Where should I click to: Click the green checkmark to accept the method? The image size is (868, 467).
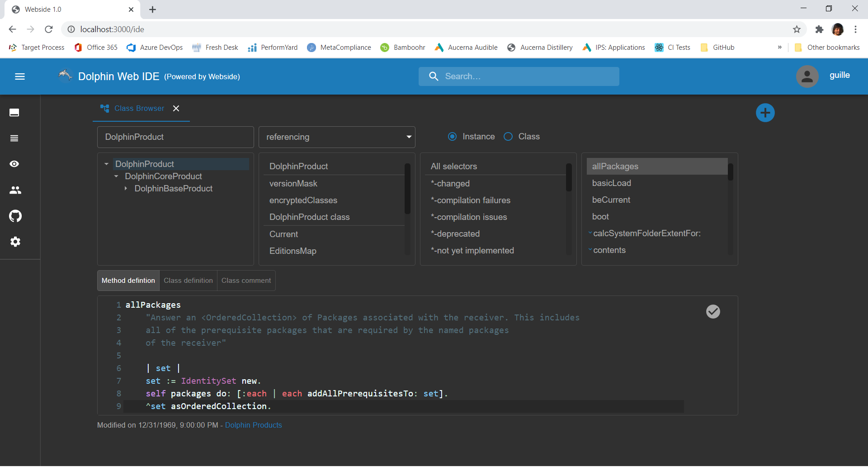pyautogui.click(x=713, y=311)
